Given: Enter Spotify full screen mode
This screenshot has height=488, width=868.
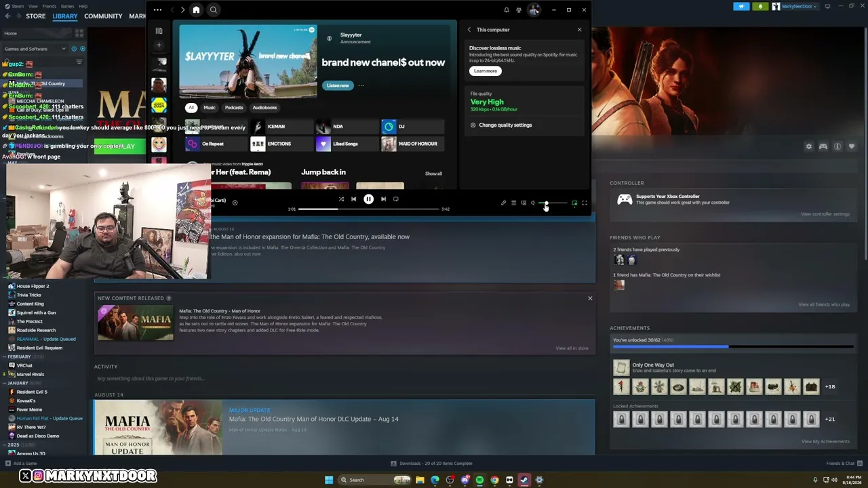Looking at the screenshot, I should [585, 203].
